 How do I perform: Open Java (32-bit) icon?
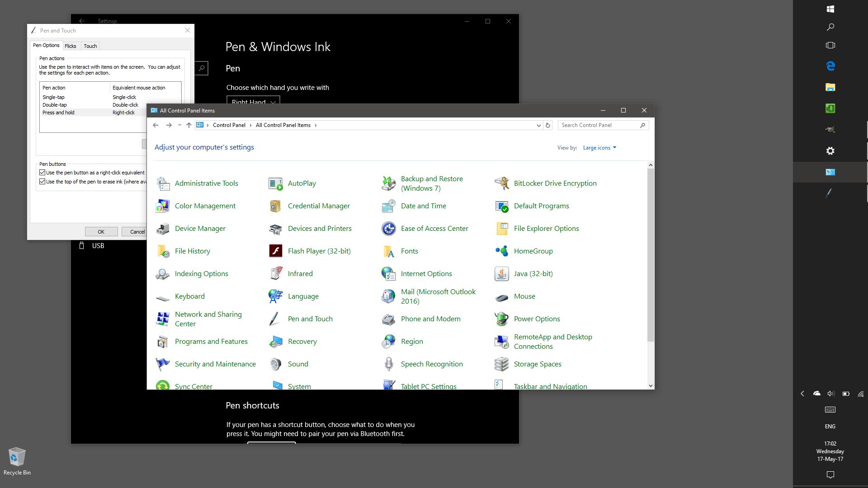(x=502, y=274)
